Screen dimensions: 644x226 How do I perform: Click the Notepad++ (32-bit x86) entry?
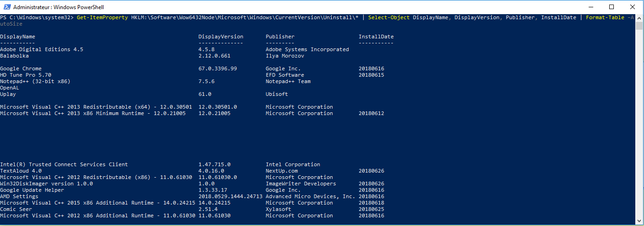[35, 81]
